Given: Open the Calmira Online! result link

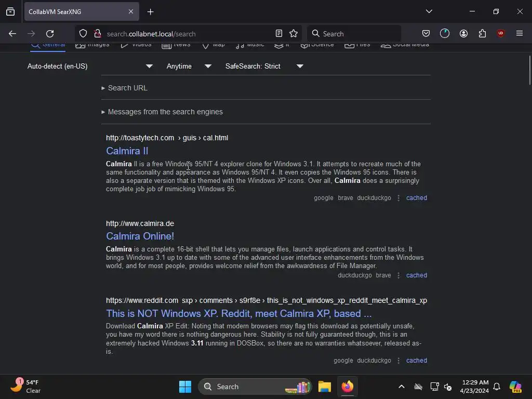Looking at the screenshot, I should point(140,236).
